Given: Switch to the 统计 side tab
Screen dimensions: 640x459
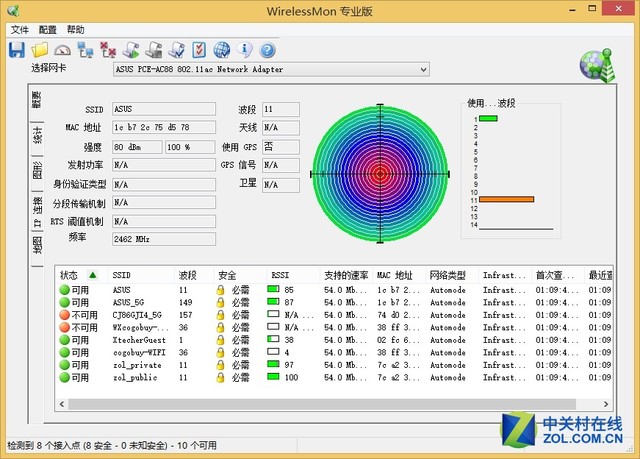Looking at the screenshot, I should coord(37,135).
